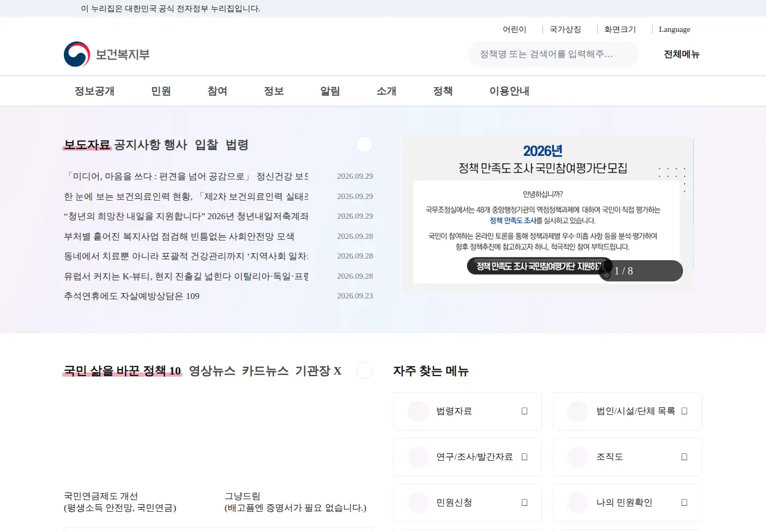Viewport: 766px width, 532px height.
Task: Open the 그냥드림 policy card
Action: [295, 502]
